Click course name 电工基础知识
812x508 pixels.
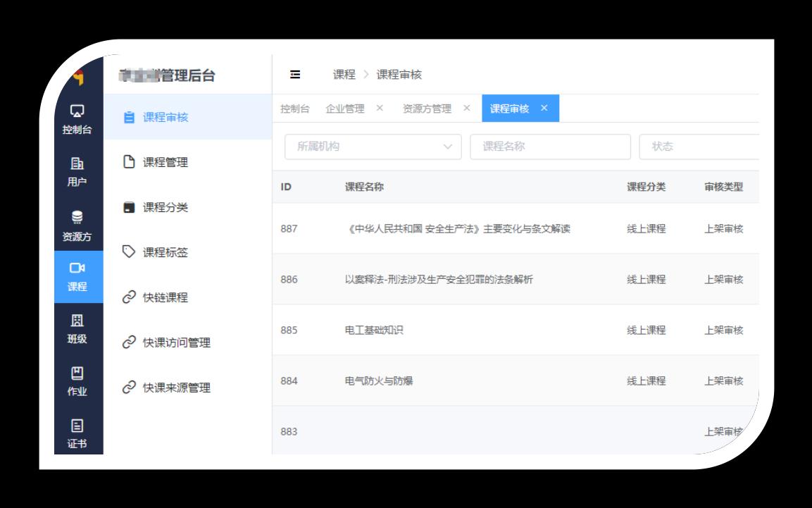(x=374, y=330)
